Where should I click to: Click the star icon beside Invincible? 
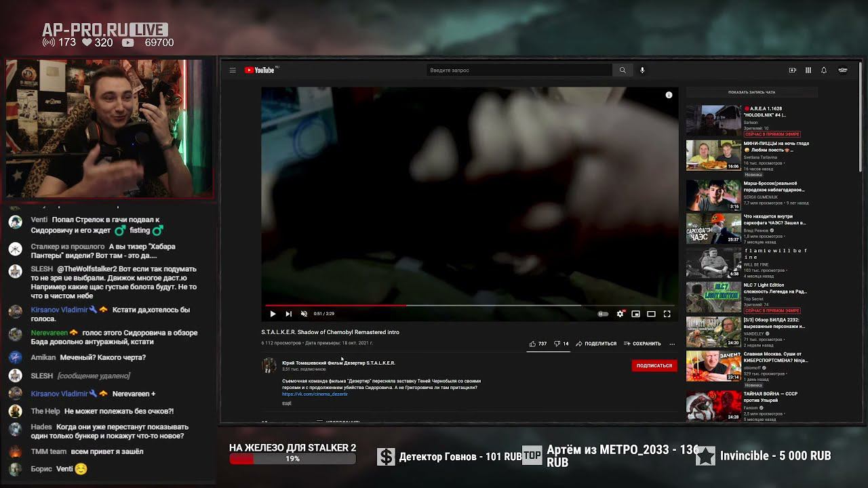tap(705, 456)
